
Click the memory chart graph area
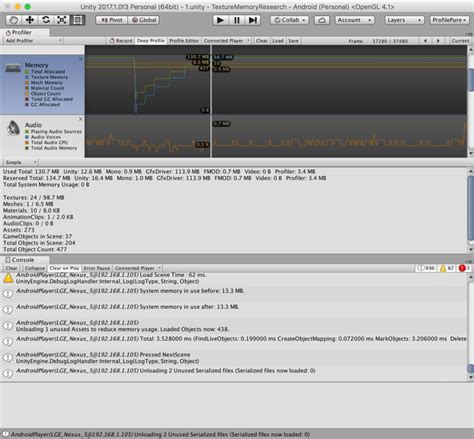(276, 80)
